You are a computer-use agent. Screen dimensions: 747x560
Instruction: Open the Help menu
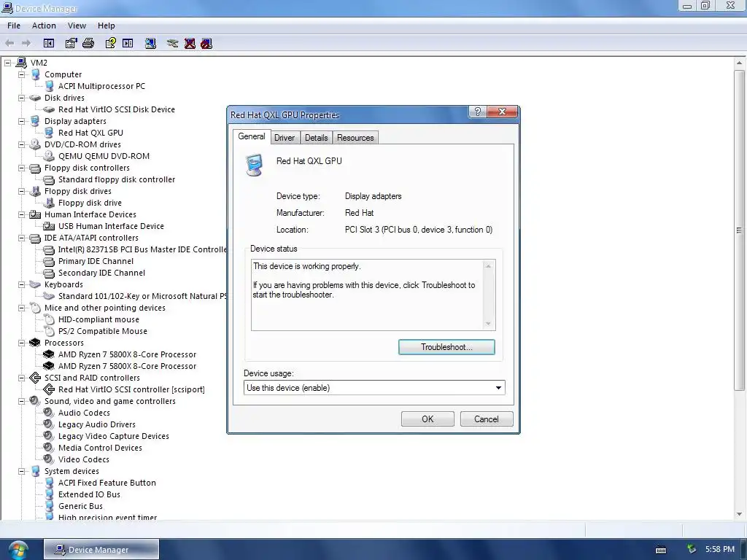[x=107, y=26]
